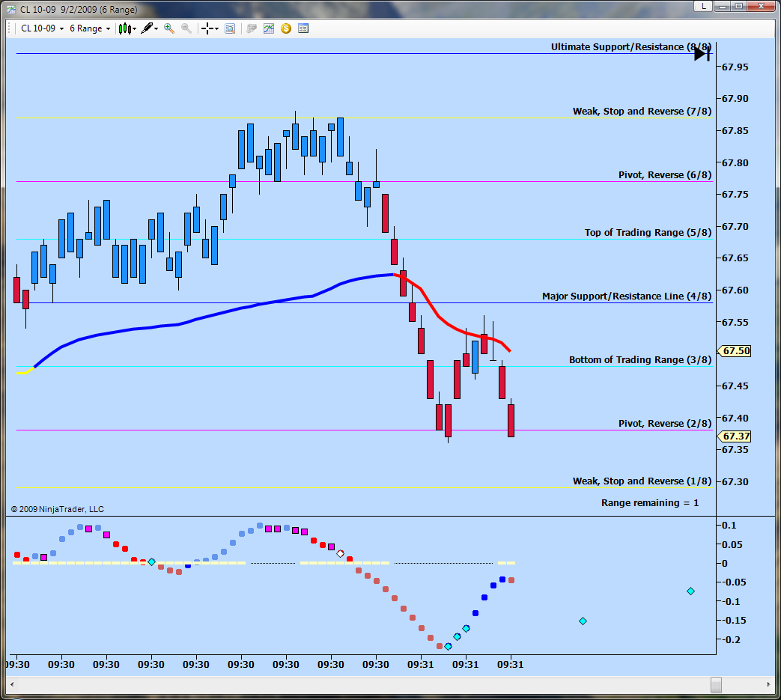Open the Strategies gold coin icon

tap(286, 28)
